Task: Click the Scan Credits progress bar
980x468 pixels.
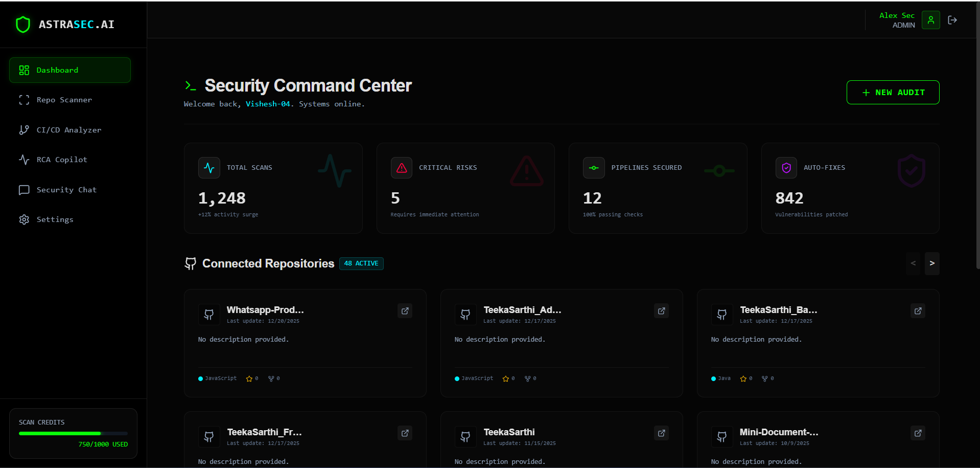Action: [73, 434]
